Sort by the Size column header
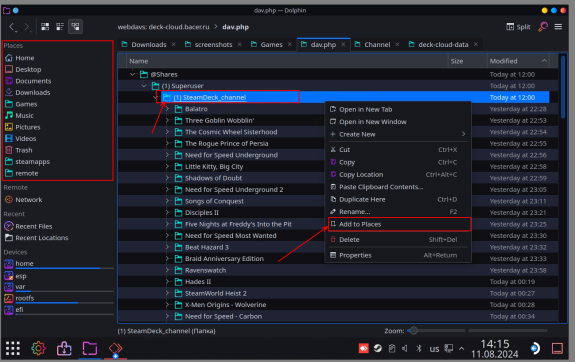575x362 pixels. click(467, 61)
